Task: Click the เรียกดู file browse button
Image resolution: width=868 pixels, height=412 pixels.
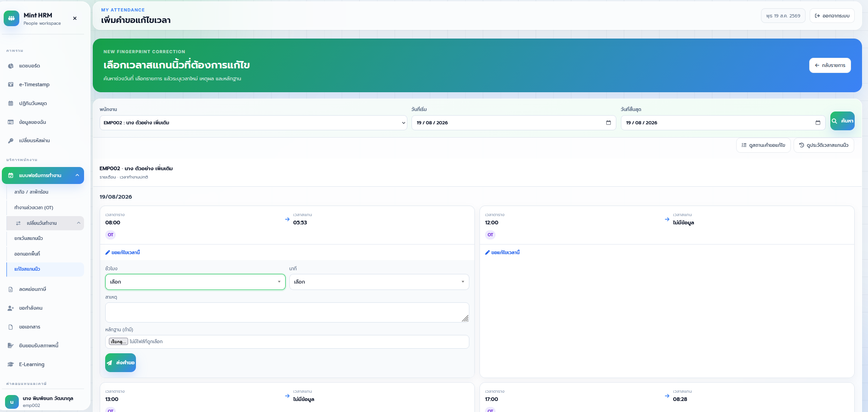Action: 118,341
